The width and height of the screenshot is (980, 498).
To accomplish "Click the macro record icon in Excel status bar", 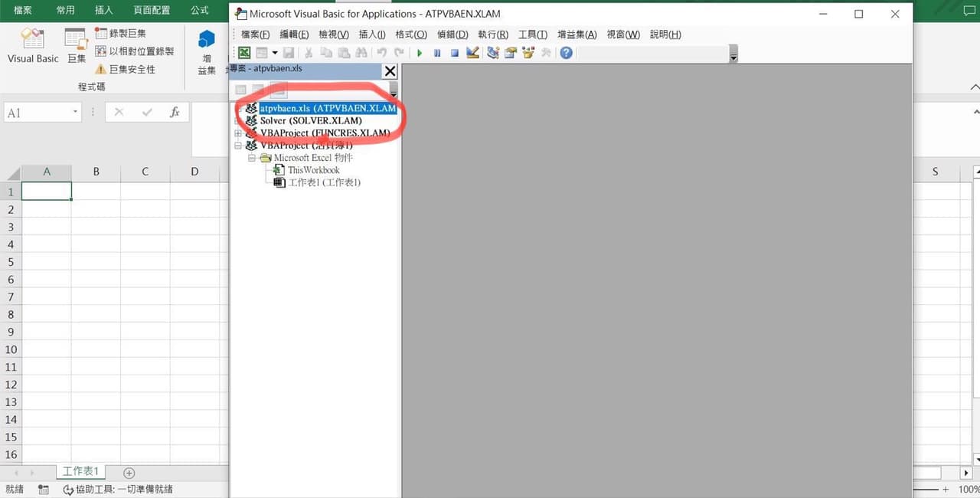I will tap(44, 490).
